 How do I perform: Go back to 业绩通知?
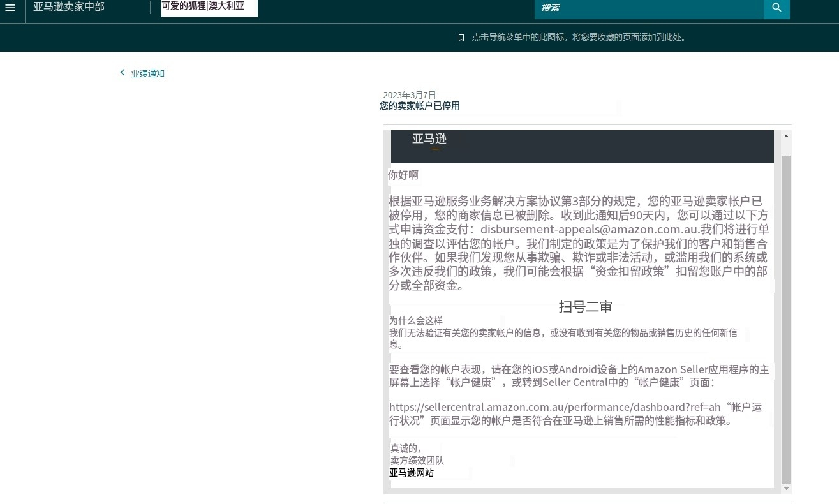[x=148, y=73]
